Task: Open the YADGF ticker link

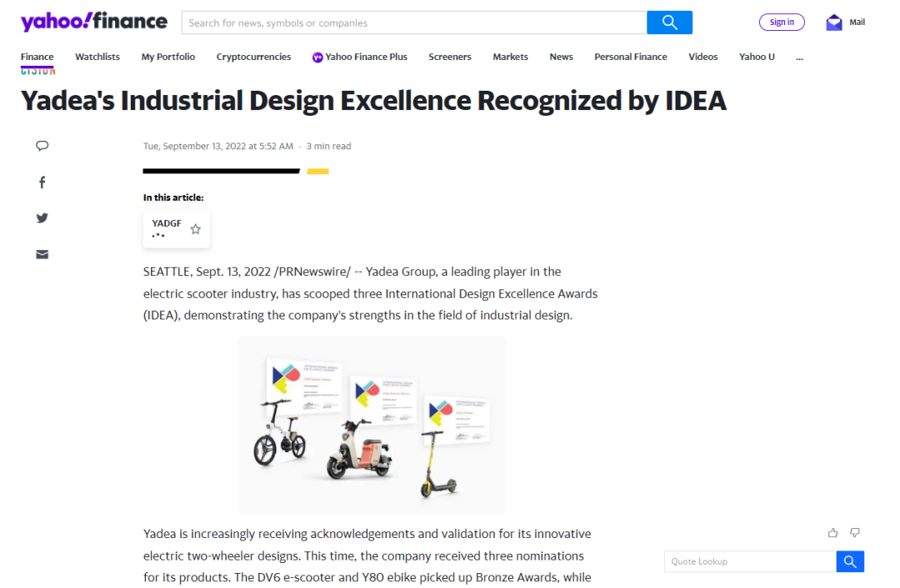Action: click(167, 224)
